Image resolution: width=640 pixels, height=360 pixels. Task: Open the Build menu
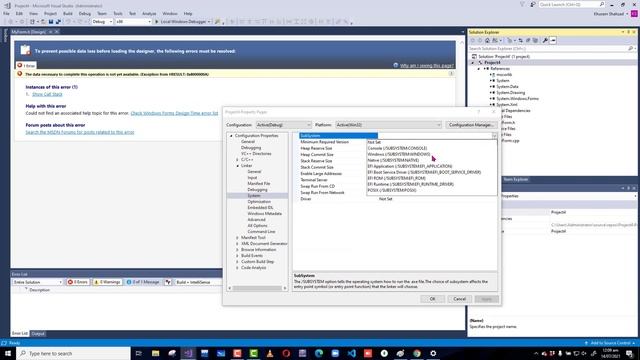(68, 13)
